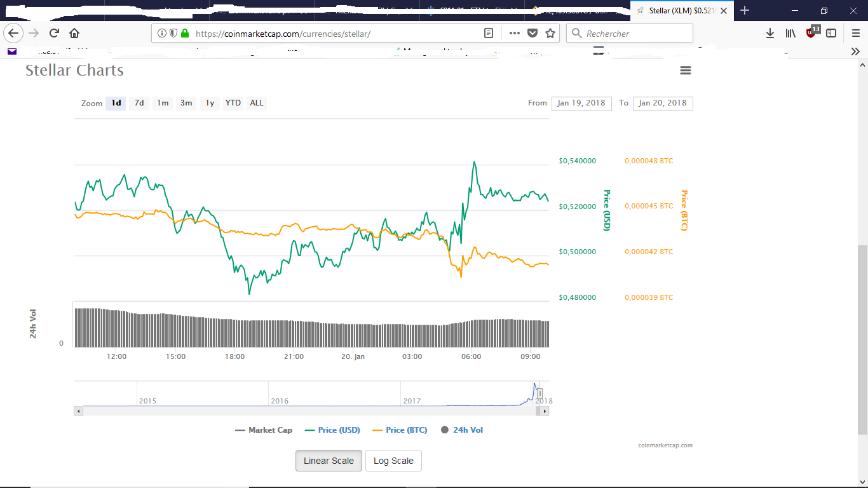
Task: Select the 7d zoom range
Action: (139, 103)
